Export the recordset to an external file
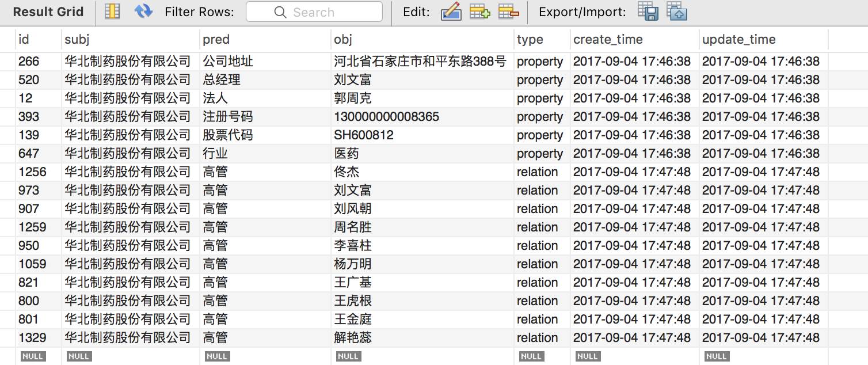 point(648,12)
